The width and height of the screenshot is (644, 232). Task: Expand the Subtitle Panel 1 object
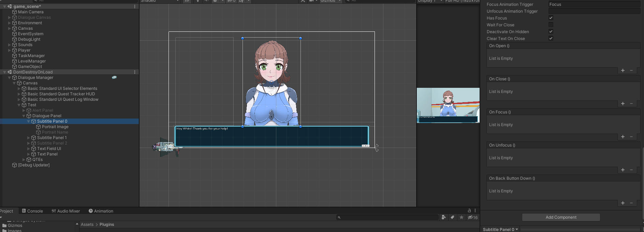29,138
